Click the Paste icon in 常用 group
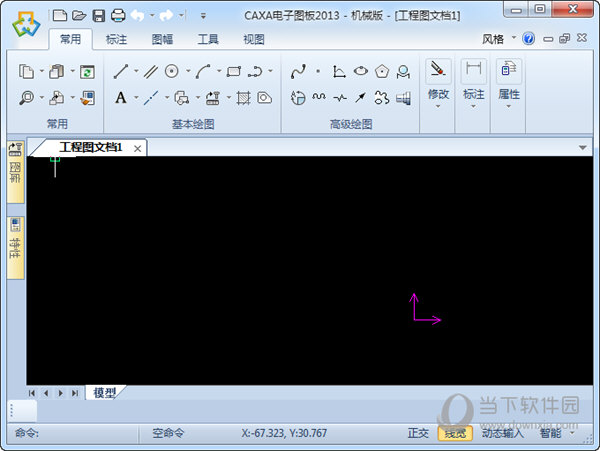Image resolution: width=600 pixels, height=451 pixels. coord(57,71)
